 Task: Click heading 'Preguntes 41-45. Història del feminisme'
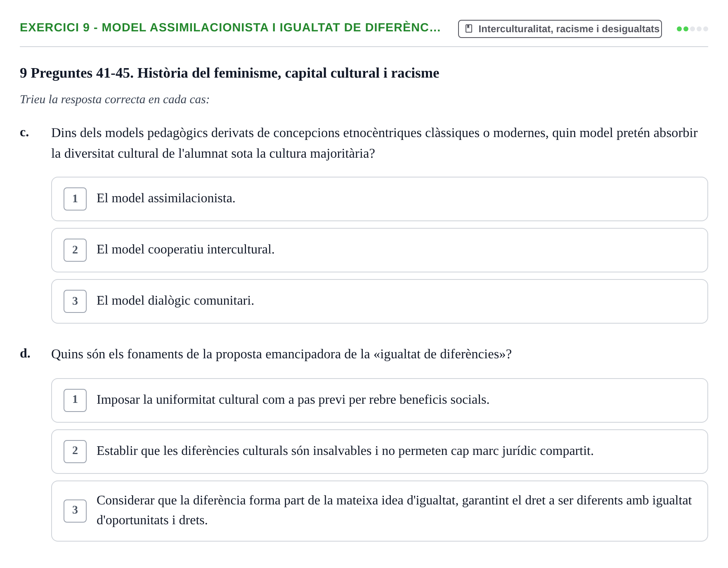pos(229,73)
